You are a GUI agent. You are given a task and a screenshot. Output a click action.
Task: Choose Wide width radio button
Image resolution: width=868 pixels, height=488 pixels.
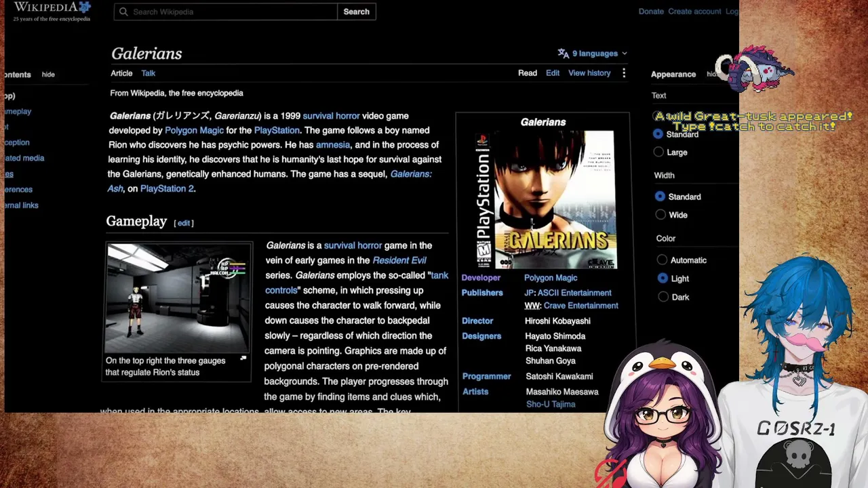pyautogui.click(x=660, y=215)
